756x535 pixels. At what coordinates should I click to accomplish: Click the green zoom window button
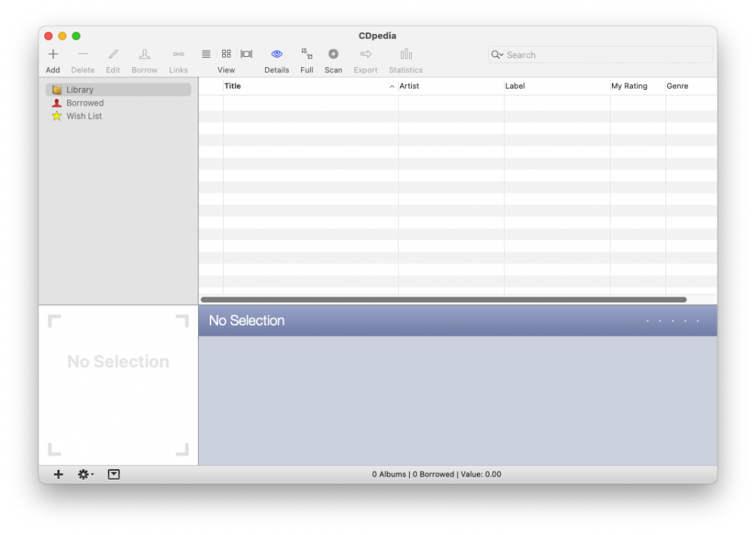coord(76,35)
